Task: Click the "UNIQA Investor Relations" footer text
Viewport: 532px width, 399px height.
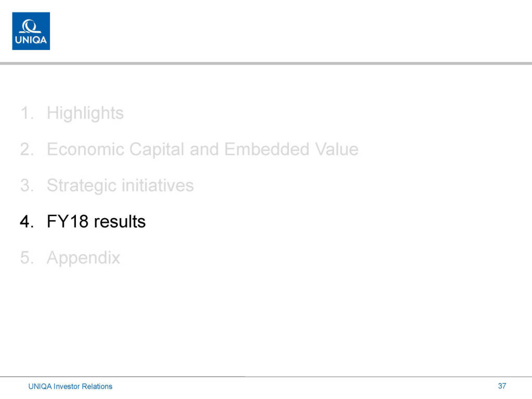Action: tap(70, 386)
